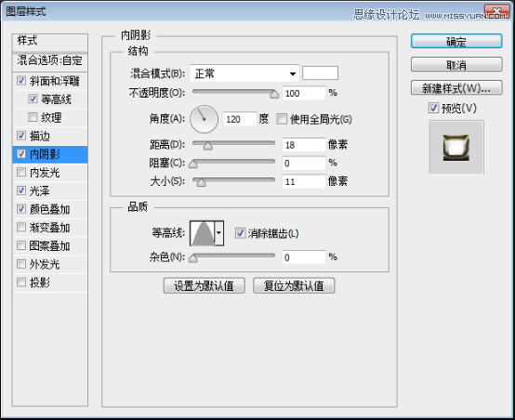Click the 新建样式(W)... button
Screen dimensions: 515x420
[x=456, y=88]
